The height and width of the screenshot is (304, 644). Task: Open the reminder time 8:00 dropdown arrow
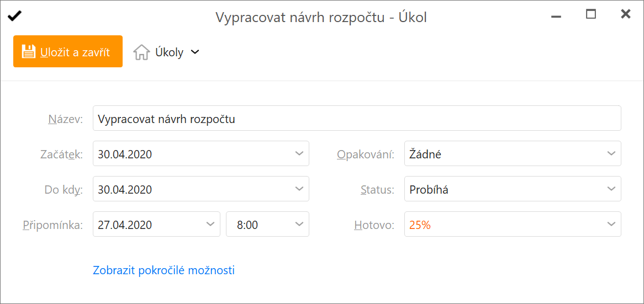[299, 224]
